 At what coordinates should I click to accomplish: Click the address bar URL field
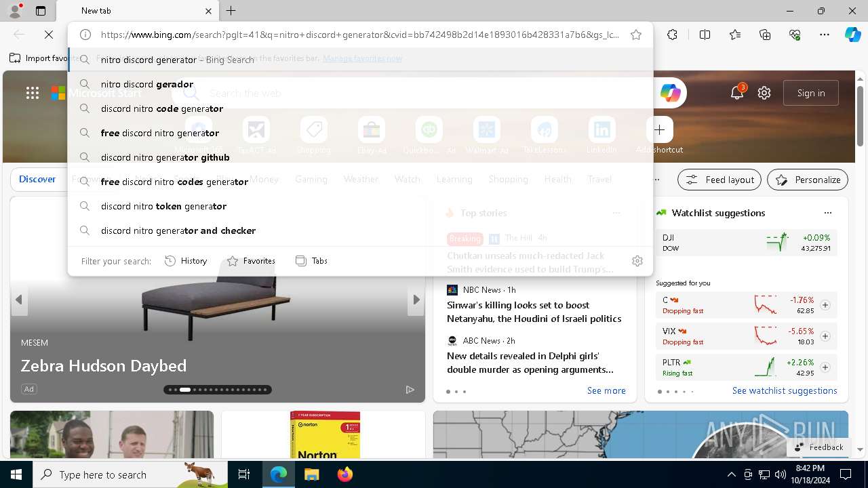click(x=359, y=35)
